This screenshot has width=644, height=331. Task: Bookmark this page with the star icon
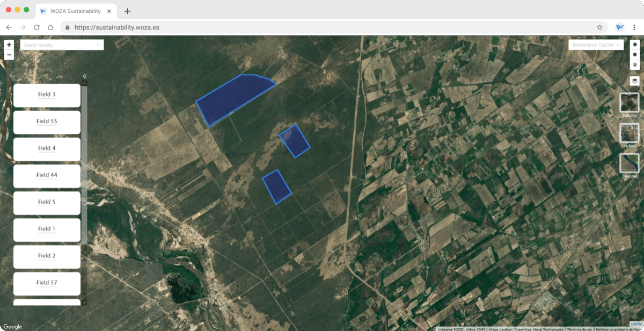599,27
